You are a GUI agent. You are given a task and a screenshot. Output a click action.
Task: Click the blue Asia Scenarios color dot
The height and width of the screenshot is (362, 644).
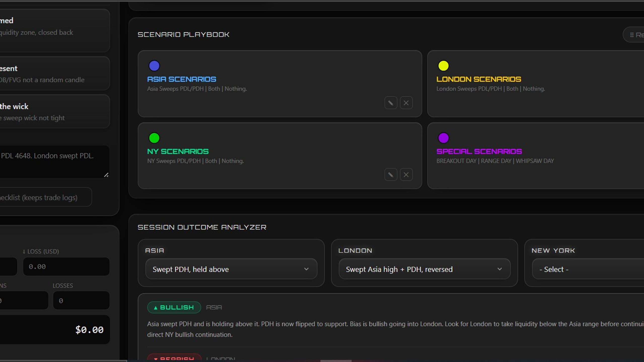coord(154,66)
